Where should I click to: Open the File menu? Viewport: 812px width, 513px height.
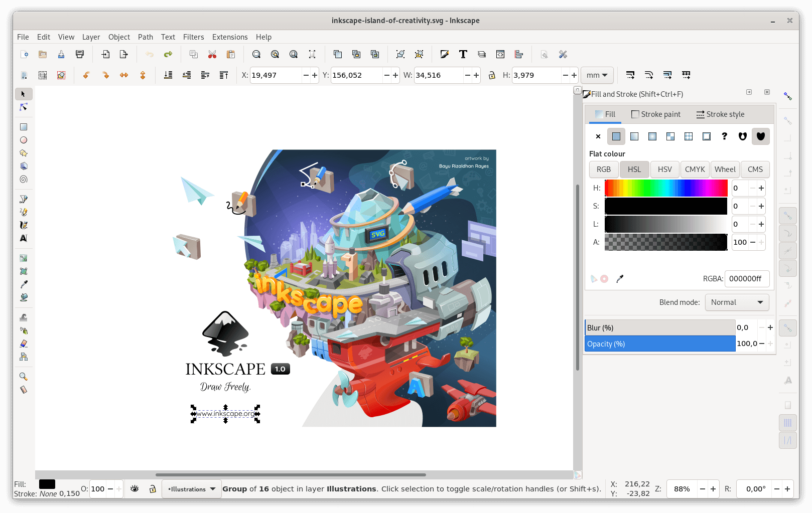pyautogui.click(x=23, y=37)
